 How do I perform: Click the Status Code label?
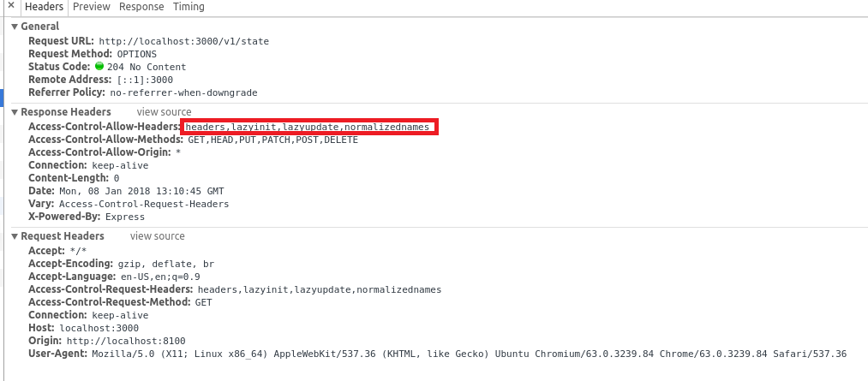click(x=59, y=67)
